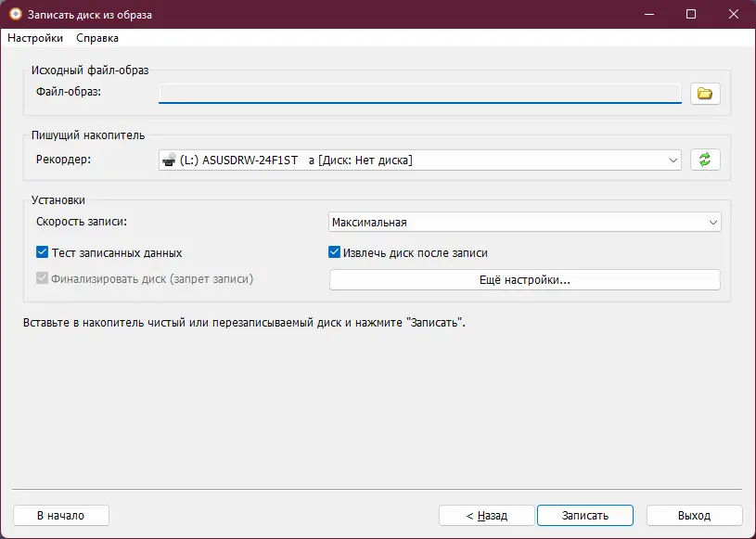This screenshot has width=756, height=539.
Task: Toggle 'Финализировать диск (запрет записи)' checkbox
Action: [x=42, y=278]
